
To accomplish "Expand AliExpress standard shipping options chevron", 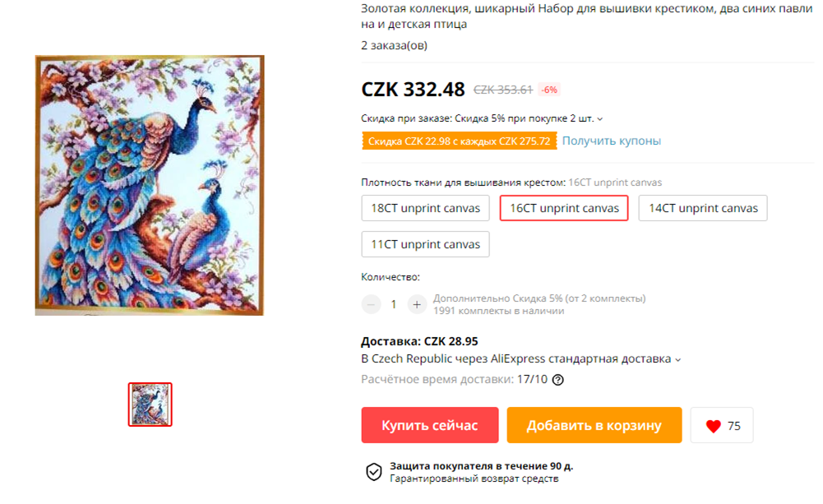I will [x=678, y=359].
